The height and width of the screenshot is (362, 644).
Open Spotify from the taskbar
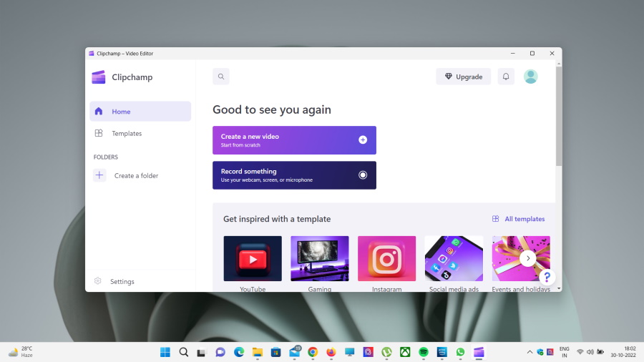(424, 352)
